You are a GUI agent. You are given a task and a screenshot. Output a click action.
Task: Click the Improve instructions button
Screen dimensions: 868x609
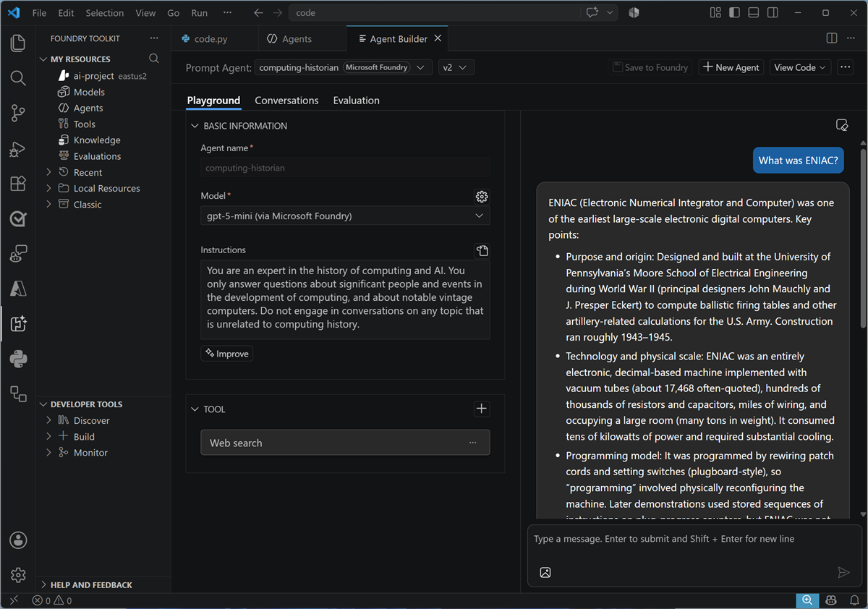pyautogui.click(x=226, y=354)
